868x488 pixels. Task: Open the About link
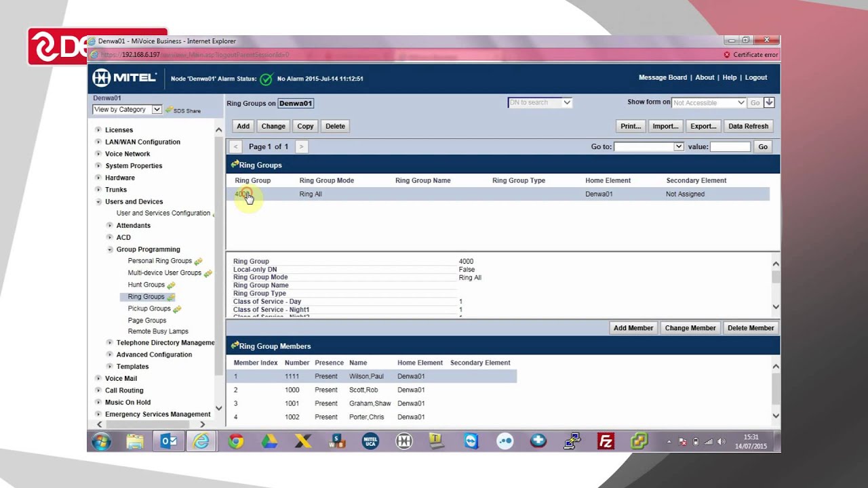click(705, 77)
